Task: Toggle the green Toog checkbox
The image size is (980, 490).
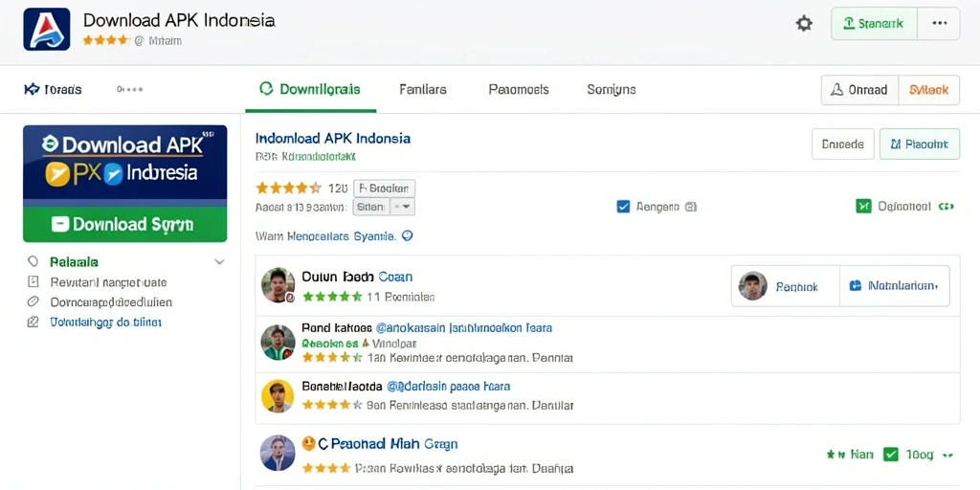Action: point(891,455)
